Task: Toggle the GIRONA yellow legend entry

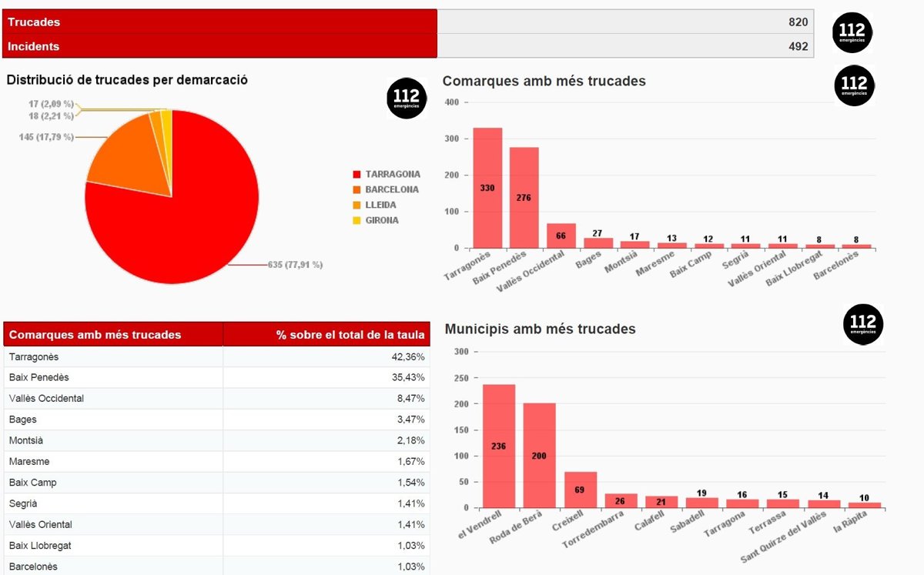Action: [x=377, y=220]
